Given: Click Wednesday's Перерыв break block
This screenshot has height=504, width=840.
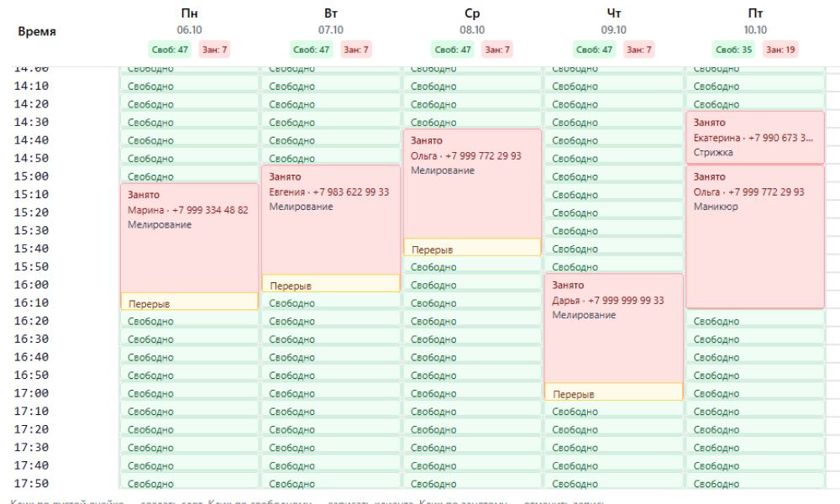Looking at the screenshot, I should 472,249.
